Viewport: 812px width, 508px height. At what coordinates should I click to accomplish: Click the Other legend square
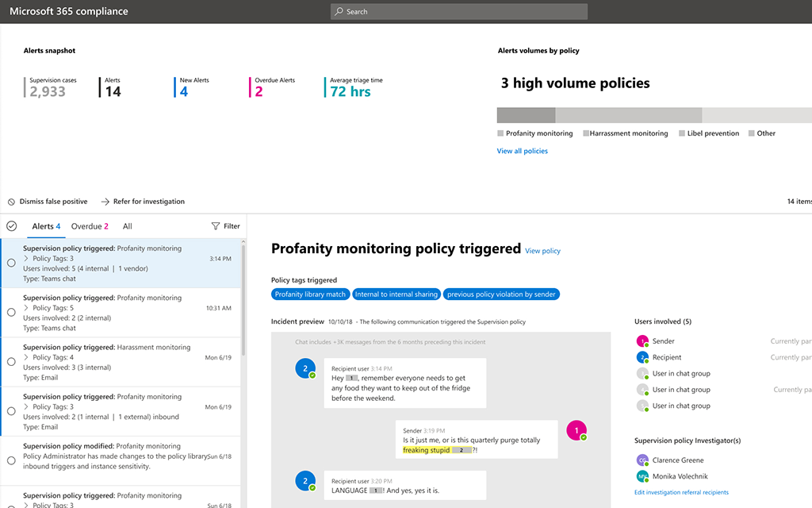[x=752, y=133]
